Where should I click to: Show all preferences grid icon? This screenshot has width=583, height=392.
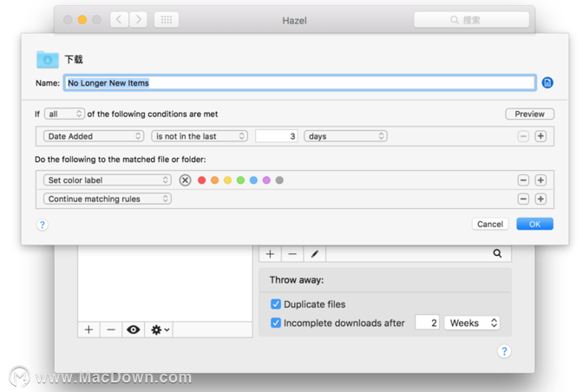(x=167, y=20)
